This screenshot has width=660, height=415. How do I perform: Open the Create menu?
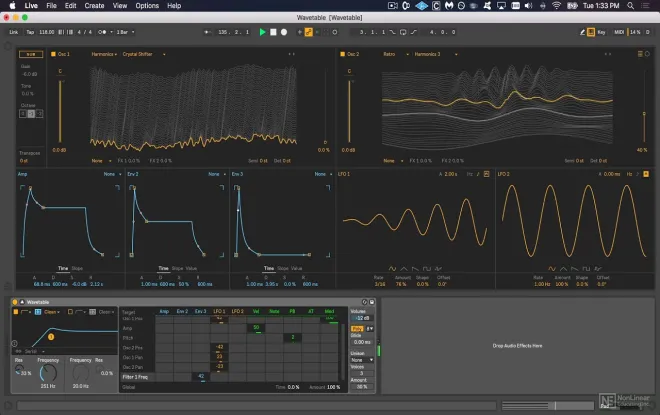click(x=94, y=5)
